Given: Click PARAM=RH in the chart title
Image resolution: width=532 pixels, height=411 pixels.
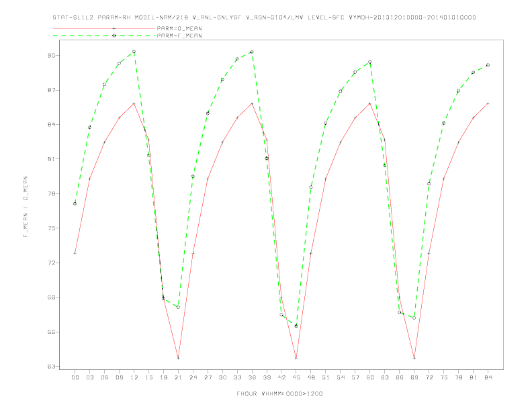Looking at the screenshot, I should (x=114, y=17).
